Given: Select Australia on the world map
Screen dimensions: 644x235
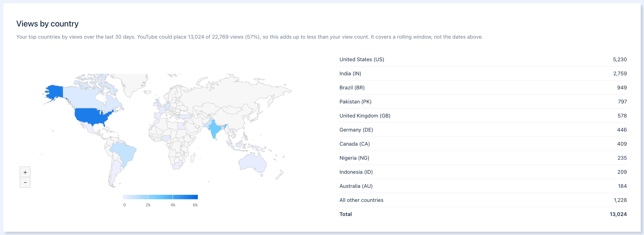Looking at the screenshot, I should coord(252,163).
